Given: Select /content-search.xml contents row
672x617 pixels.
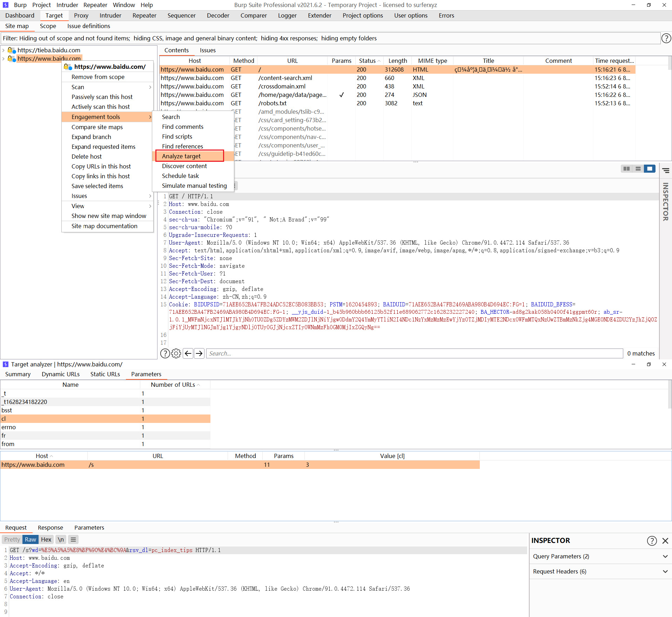Looking at the screenshot, I should coord(397,78).
